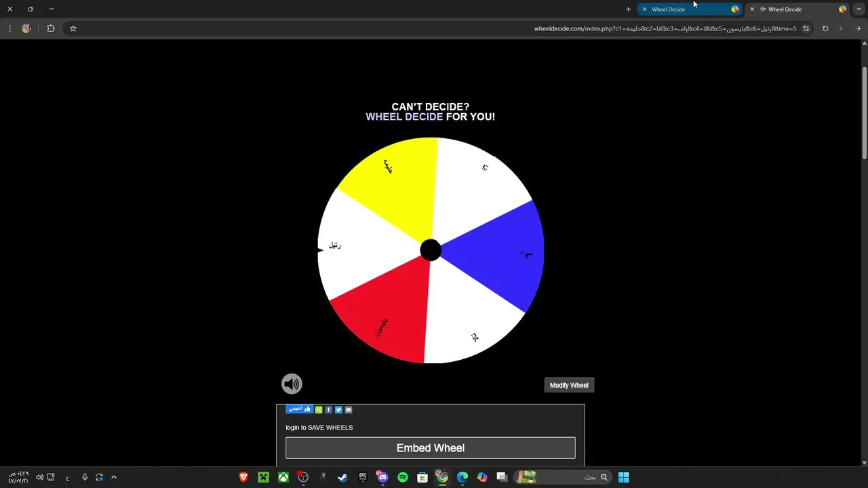This screenshot has width=868, height=488.
Task: Share the wheel by email icon
Action: point(349,409)
